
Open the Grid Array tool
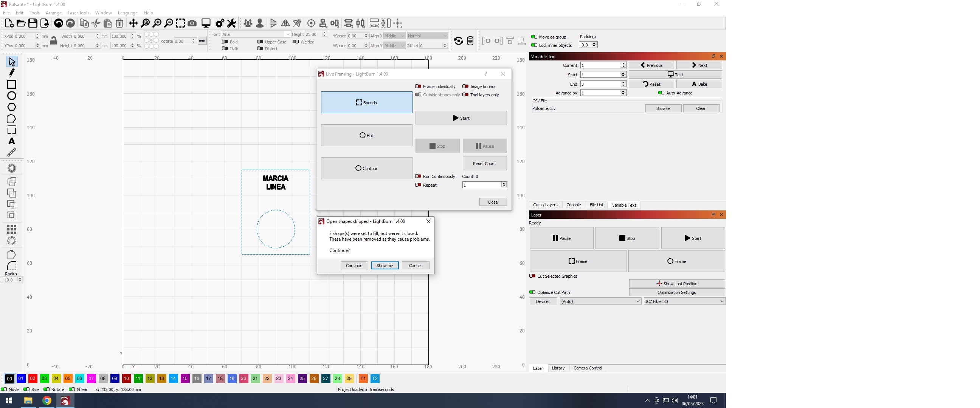point(11,229)
